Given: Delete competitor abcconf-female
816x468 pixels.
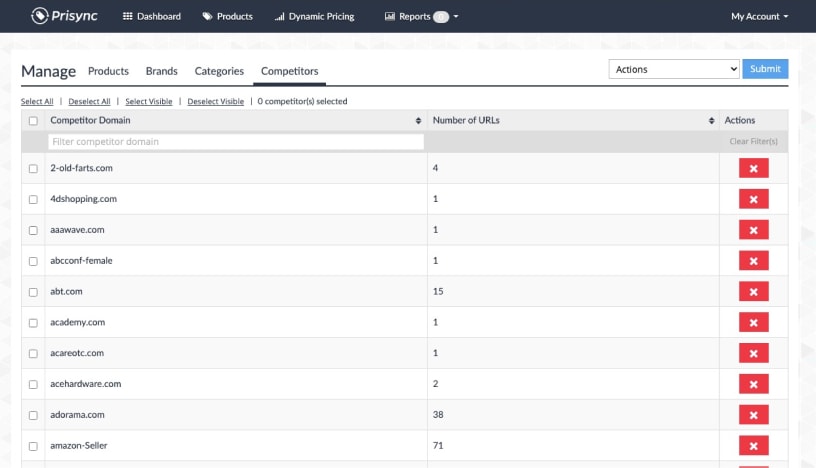Looking at the screenshot, I should pos(754,261).
